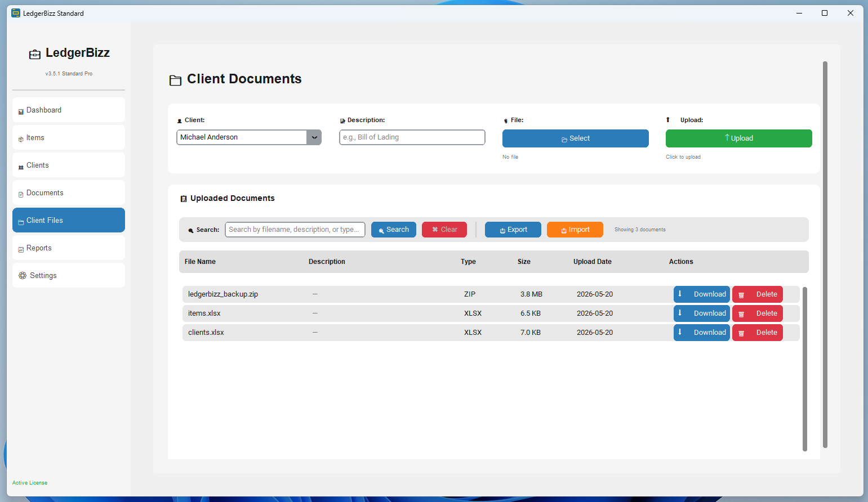This screenshot has width=868, height=502.
Task: Select the Client Files sidebar item
Action: point(69,220)
